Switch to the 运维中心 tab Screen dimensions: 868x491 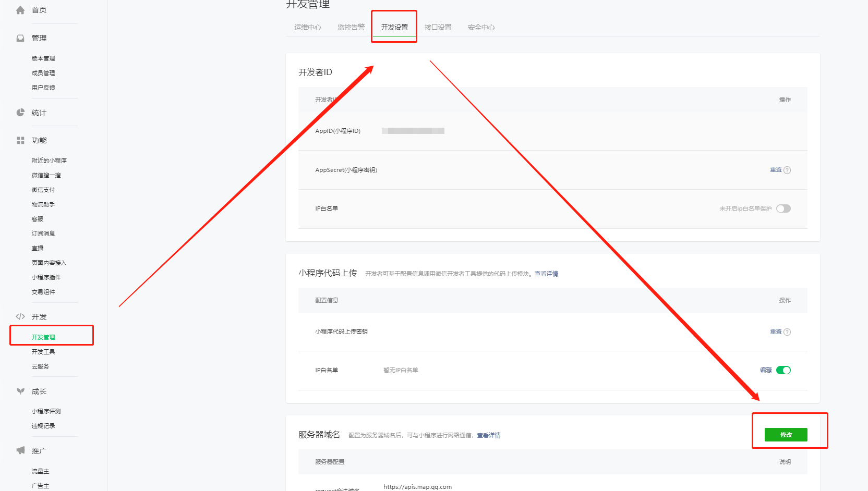click(x=308, y=27)
